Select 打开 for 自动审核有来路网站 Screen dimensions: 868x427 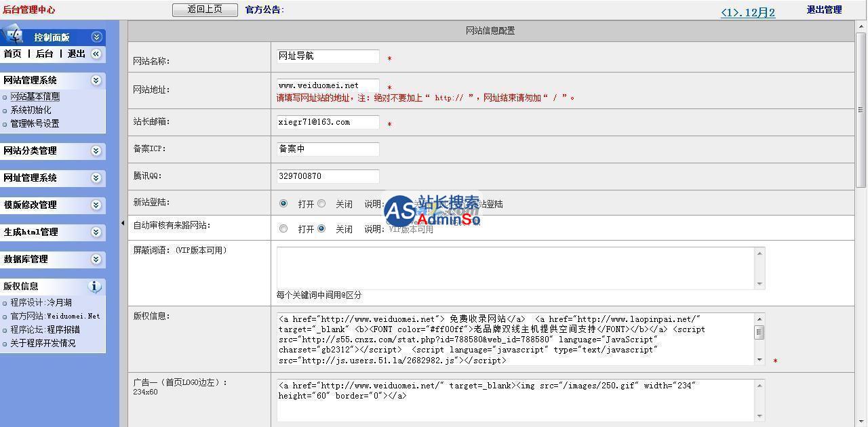click(283, 228)
